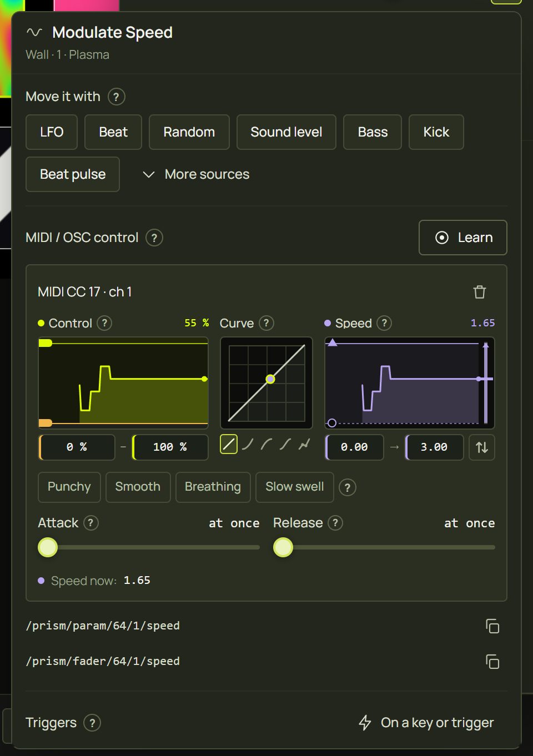Select the LFO modulation source
Viewport: 533px width, 756px height.
(x=52, y=132)
